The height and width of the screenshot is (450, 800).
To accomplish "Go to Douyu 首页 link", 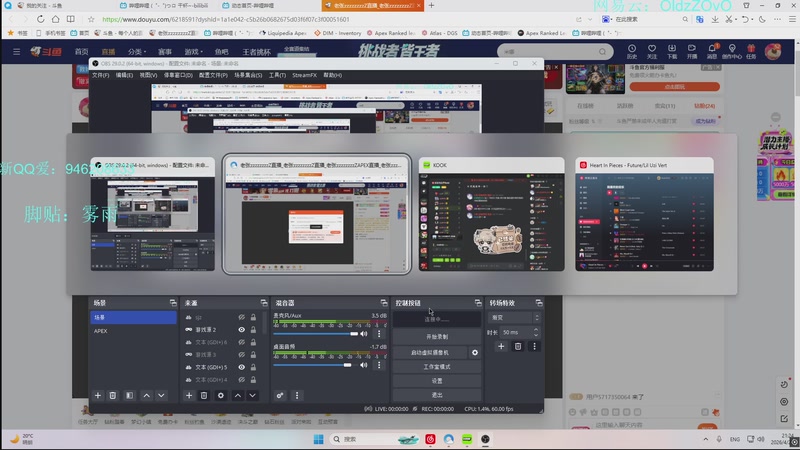I will [82, 52].
